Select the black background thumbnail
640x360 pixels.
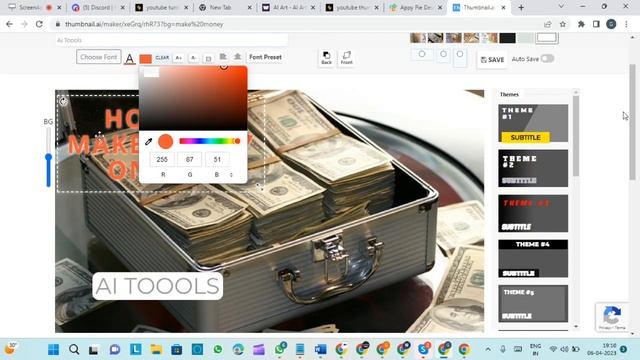tap(507, 38)
